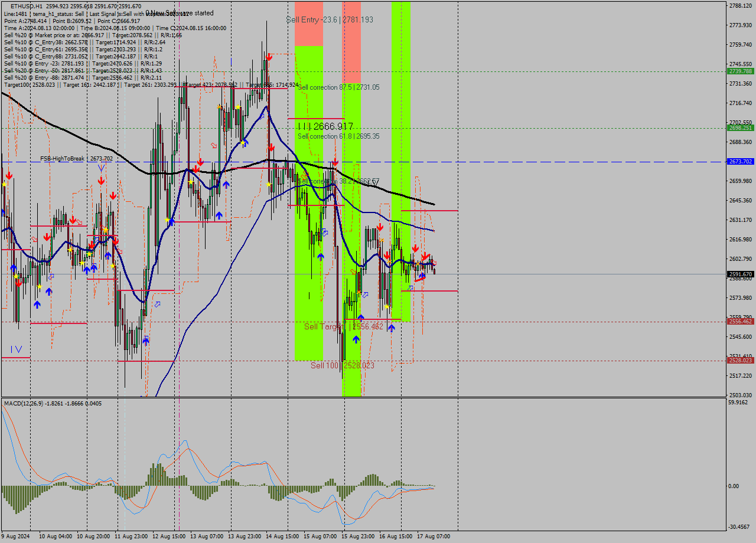Image resolution: width=756 pixels, height=543 pixels.
Task: Select the 'Sell %10 @ Entry -23: 2781.193' line
Action: coord(83,63)
